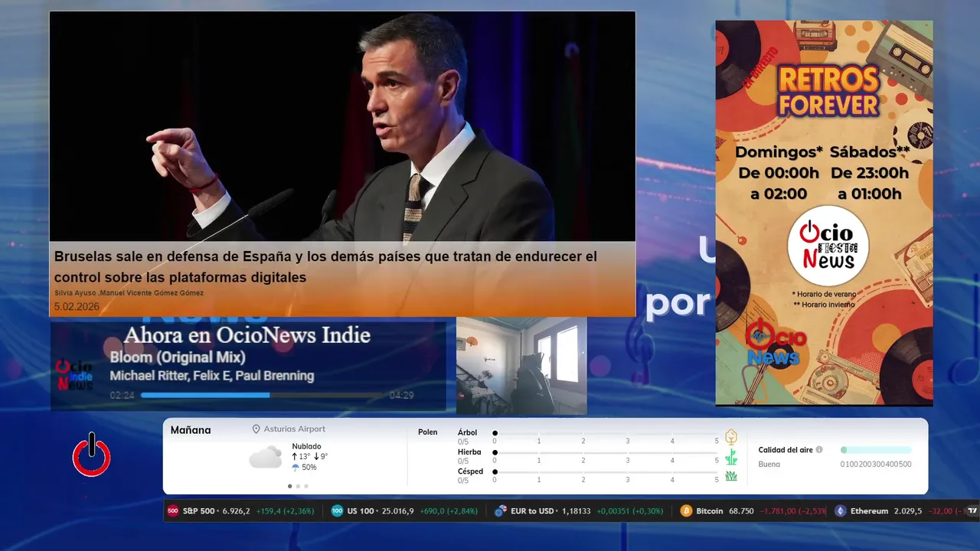
Task: Open the Bitcoin ticker entry
Action: 753,510
